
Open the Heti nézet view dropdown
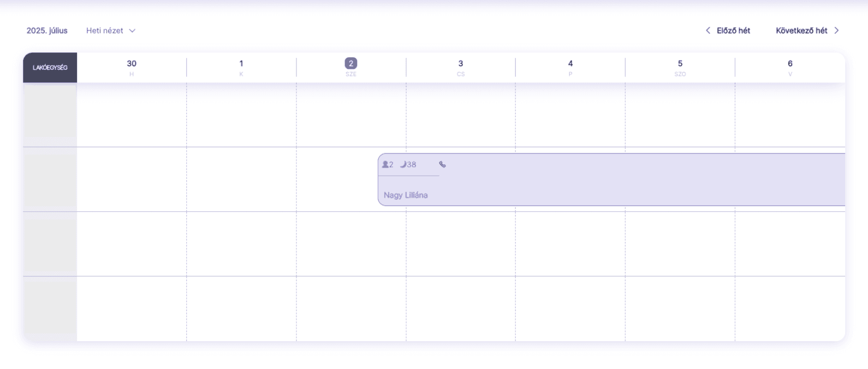(x=111, y=31)
